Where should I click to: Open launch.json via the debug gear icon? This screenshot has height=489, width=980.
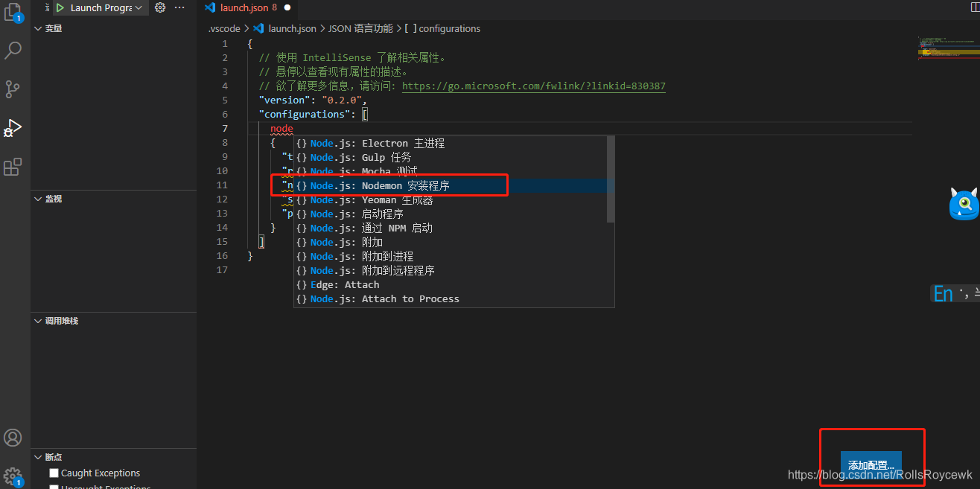[159, 7]
